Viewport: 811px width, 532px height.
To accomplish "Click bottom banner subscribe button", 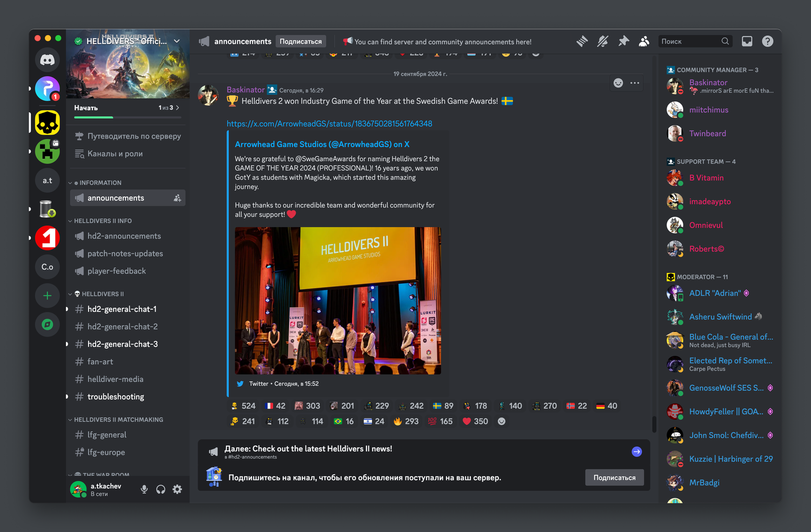I will (615, 477).
